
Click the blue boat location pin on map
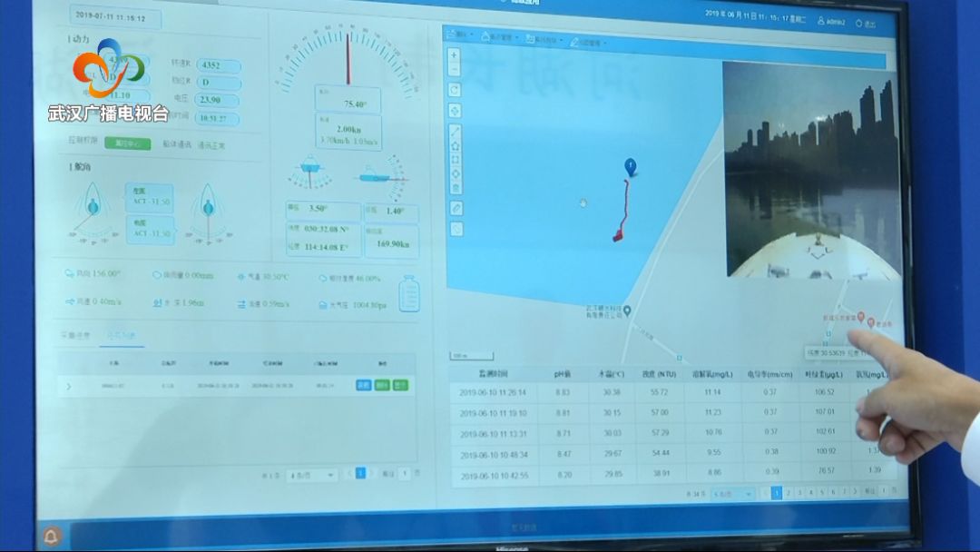coord(631,167)
